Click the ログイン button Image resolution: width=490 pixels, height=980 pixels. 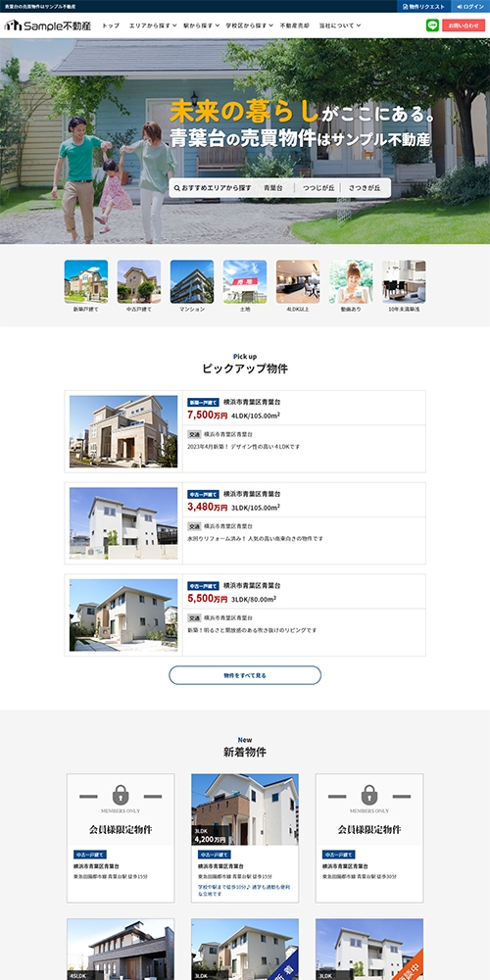[x=470, y=6]
